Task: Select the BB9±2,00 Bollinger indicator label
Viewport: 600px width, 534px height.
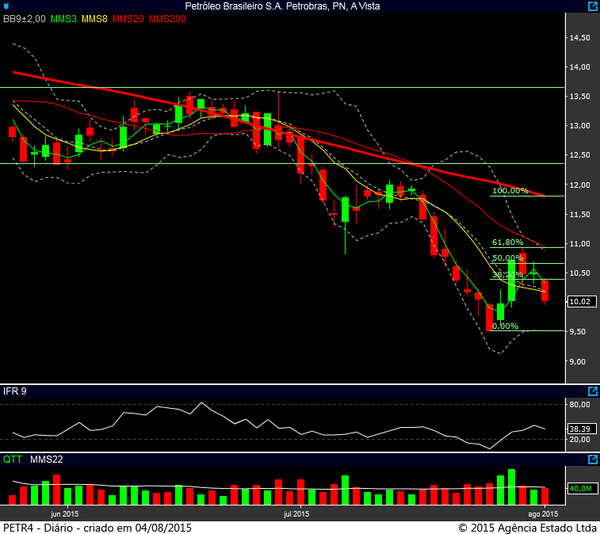Action: pos(25,19)
